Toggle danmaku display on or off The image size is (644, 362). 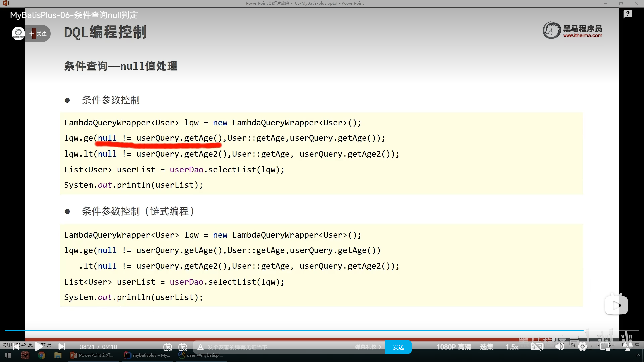(168, 347)
